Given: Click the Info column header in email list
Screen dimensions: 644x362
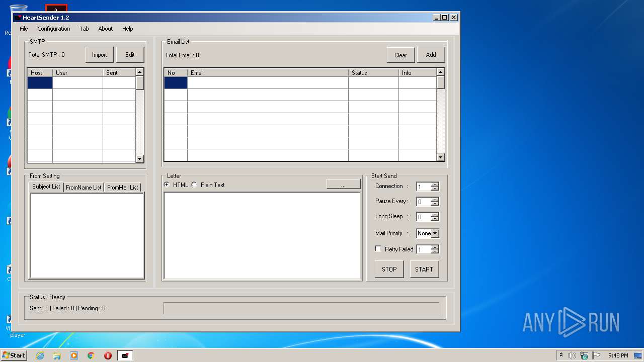Looking at the screenshot, I should point(418,73).
